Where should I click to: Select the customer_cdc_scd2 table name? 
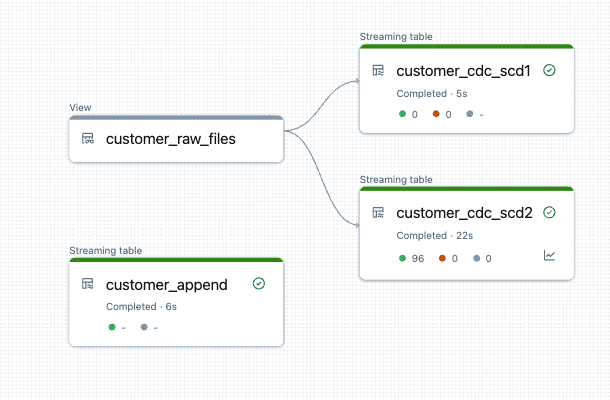pos(465,213)
